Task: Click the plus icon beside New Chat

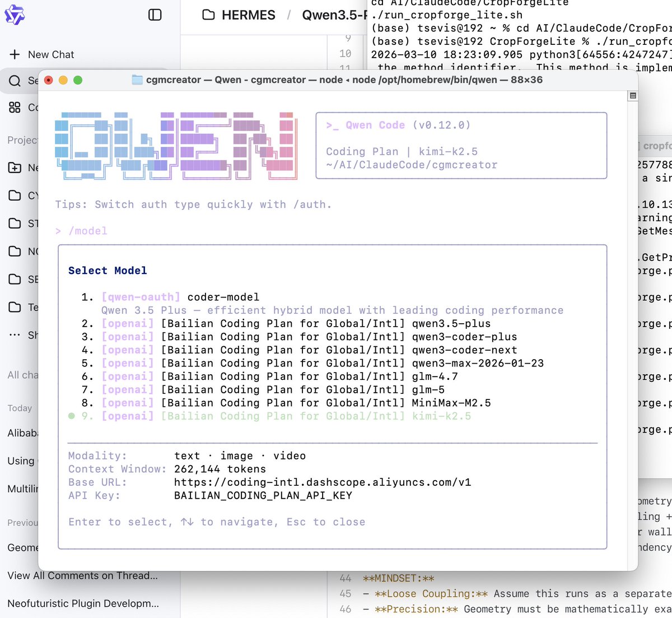Action: pos(15,54)
